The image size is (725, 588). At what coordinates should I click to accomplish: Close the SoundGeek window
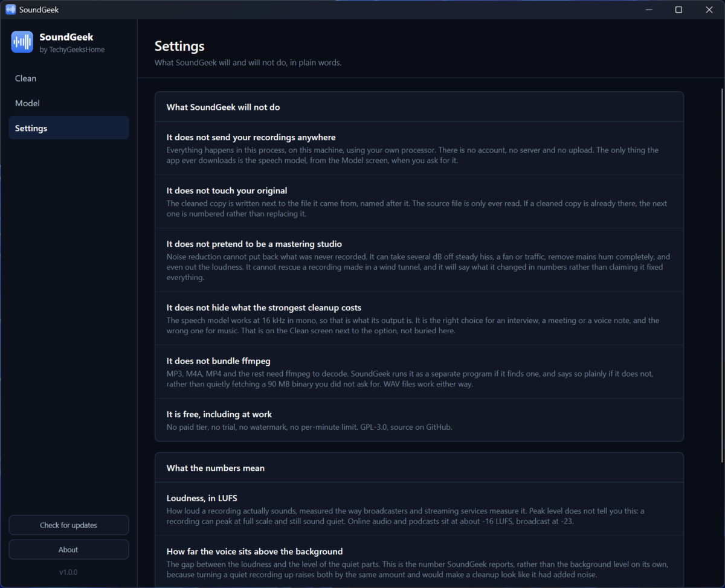pyautogui.click(x=709, y=10)
